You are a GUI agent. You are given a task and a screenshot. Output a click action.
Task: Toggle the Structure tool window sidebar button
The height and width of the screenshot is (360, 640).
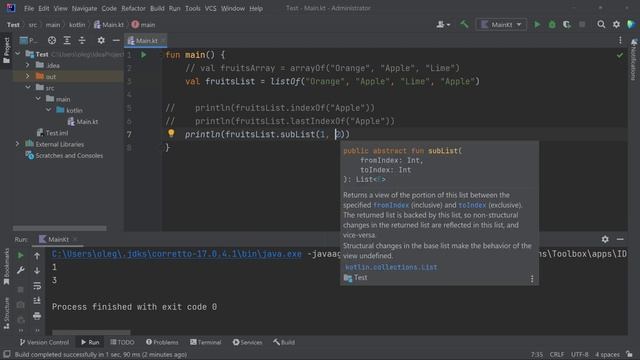6,313
